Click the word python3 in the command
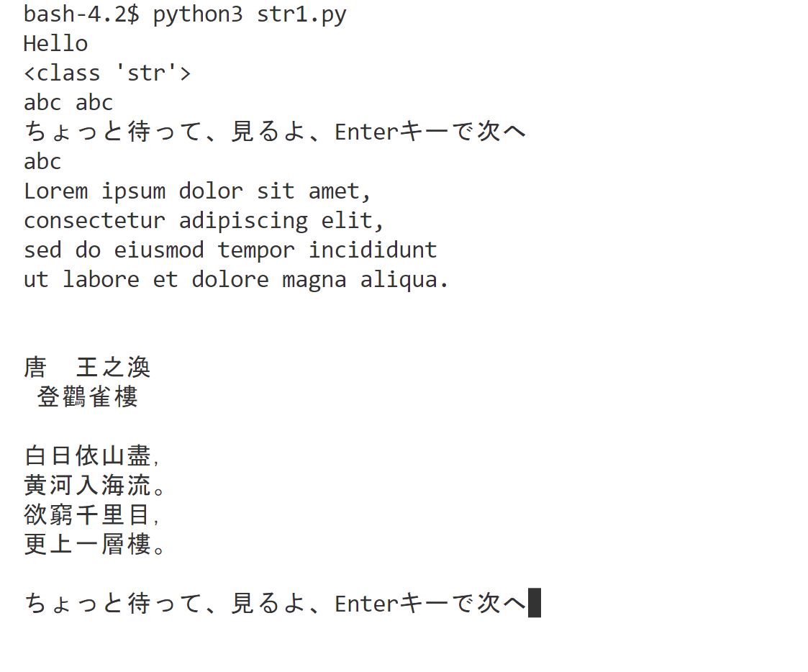This screenshot has width=808, height=672. 198,14
